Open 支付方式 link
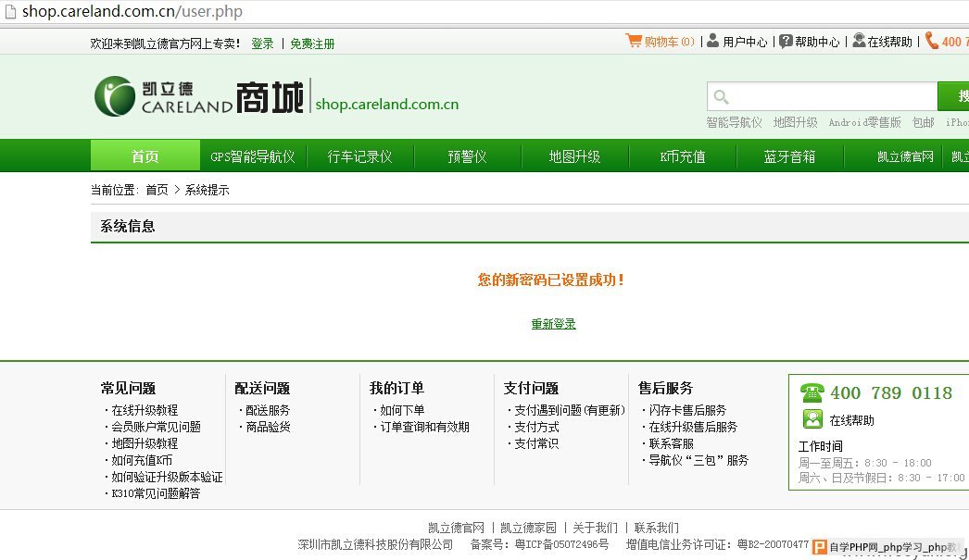 point(536,427)
